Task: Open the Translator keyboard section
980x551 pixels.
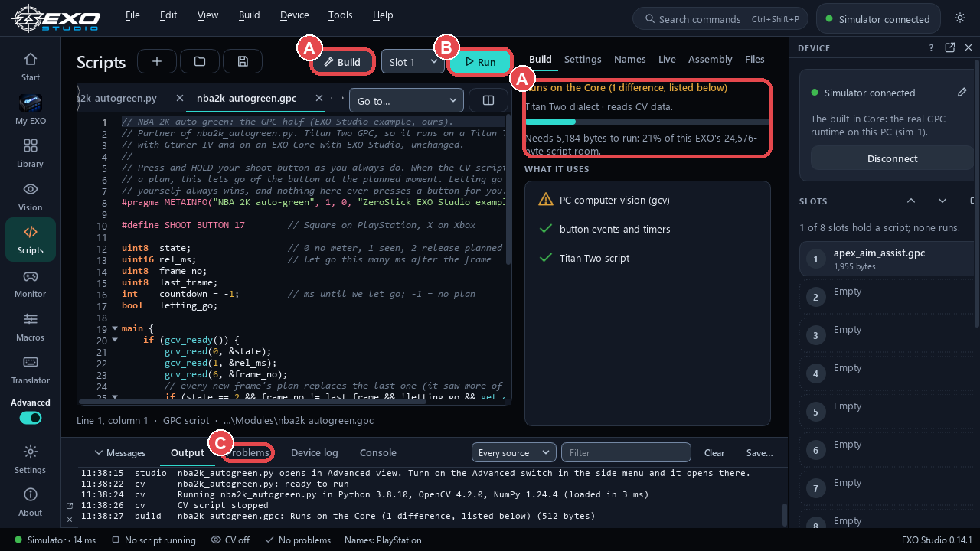Action: (x=31, y=370)
